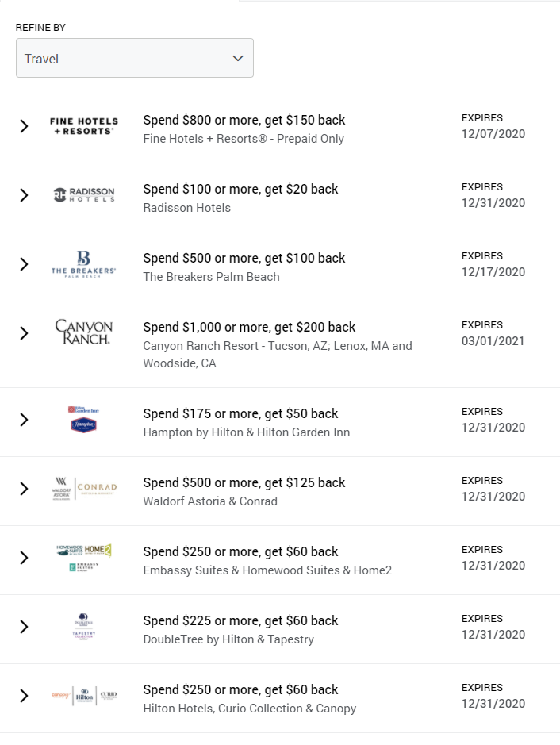Click the Canyon Ranch logo

coord(83,332)
